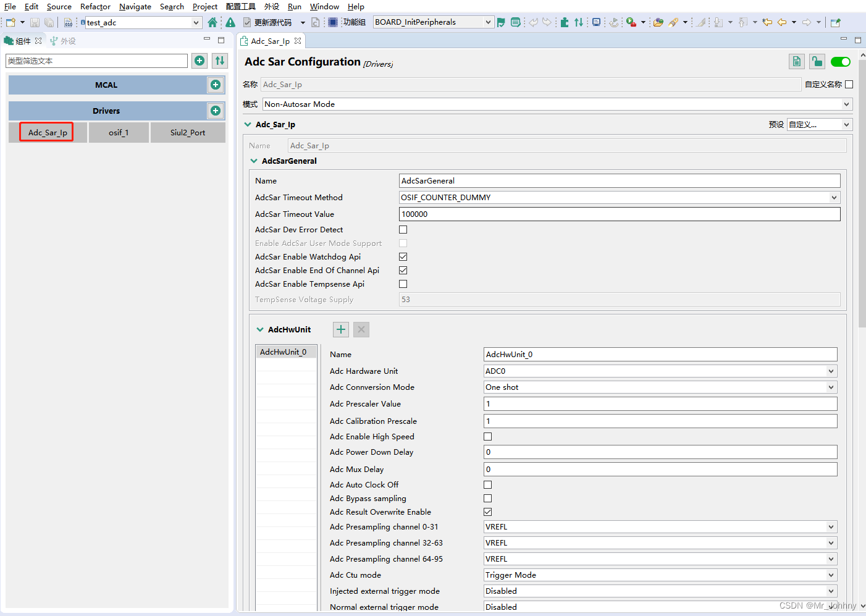
Task: Add a new Drivers component with plus
Action: [216, 111]
